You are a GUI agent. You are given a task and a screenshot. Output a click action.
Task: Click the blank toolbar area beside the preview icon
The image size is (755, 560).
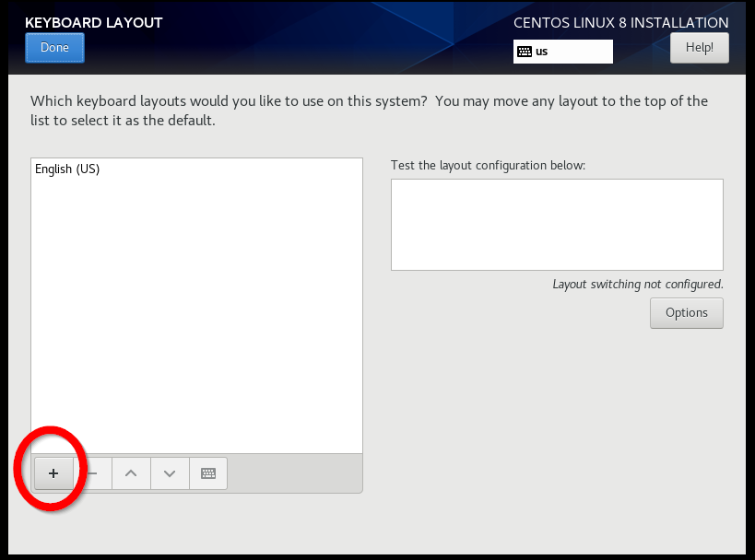coord(295,473)
